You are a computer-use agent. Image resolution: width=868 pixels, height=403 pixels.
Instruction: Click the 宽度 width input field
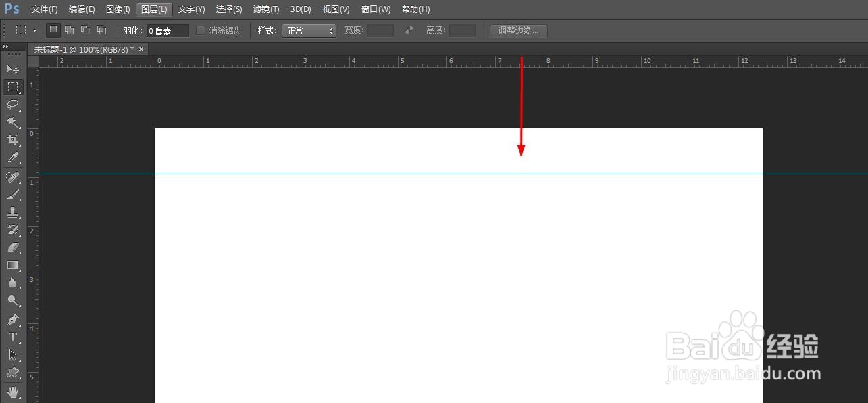(x=380, y=30)
